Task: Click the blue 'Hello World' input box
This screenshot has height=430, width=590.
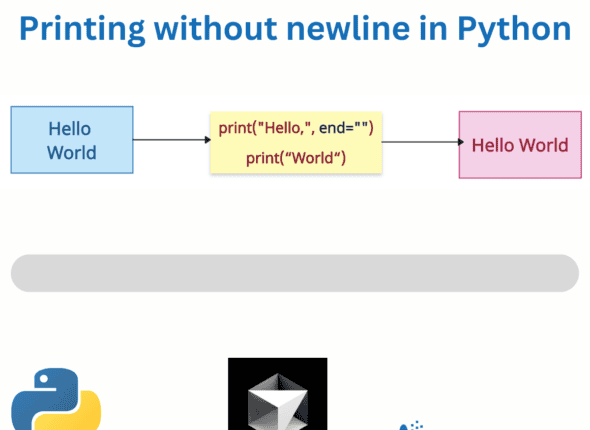Action: [72, 140]
